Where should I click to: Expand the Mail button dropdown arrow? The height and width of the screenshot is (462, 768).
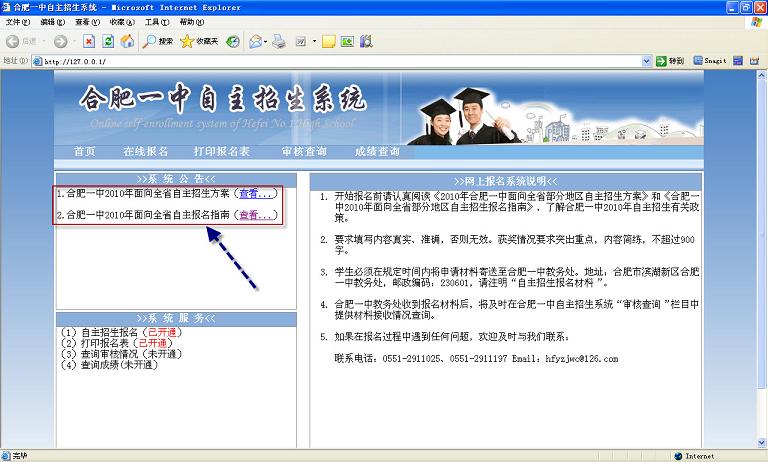click(x=267, y=41)
